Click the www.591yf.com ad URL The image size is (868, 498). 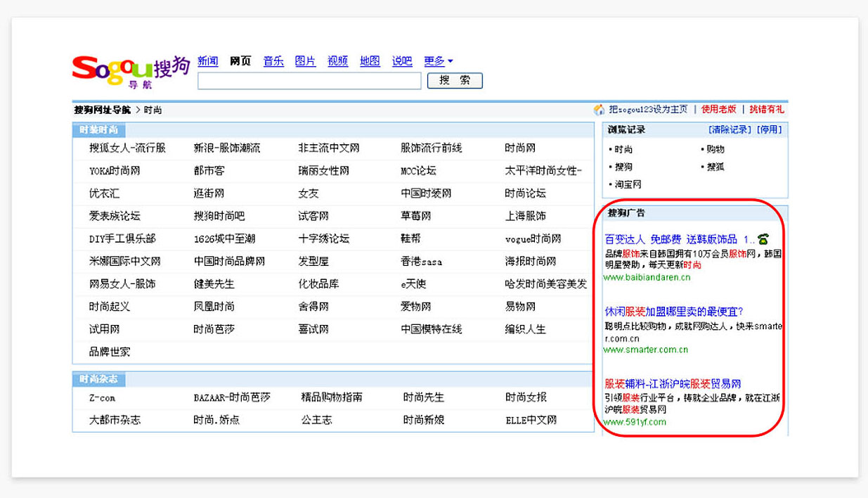tap(635, 422)
